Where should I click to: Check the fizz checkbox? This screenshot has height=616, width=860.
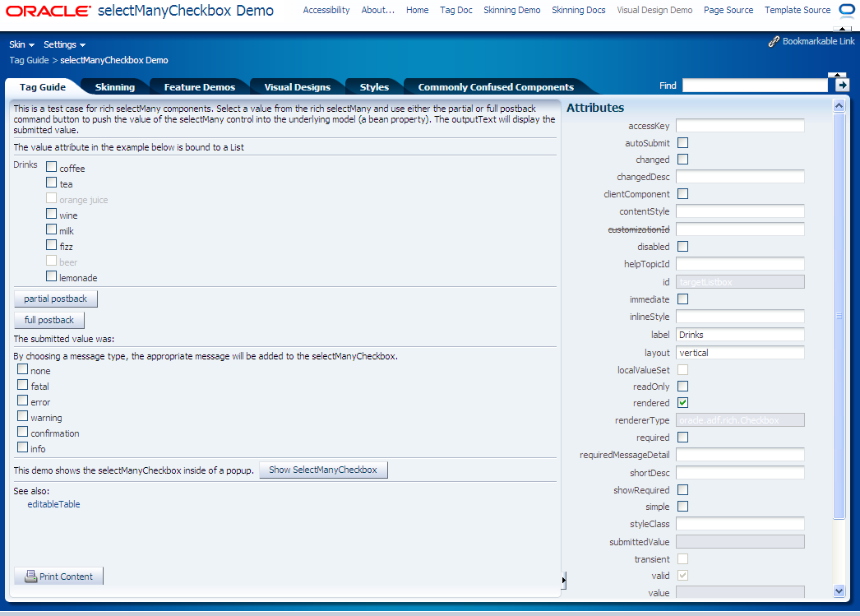coord(52,244)
